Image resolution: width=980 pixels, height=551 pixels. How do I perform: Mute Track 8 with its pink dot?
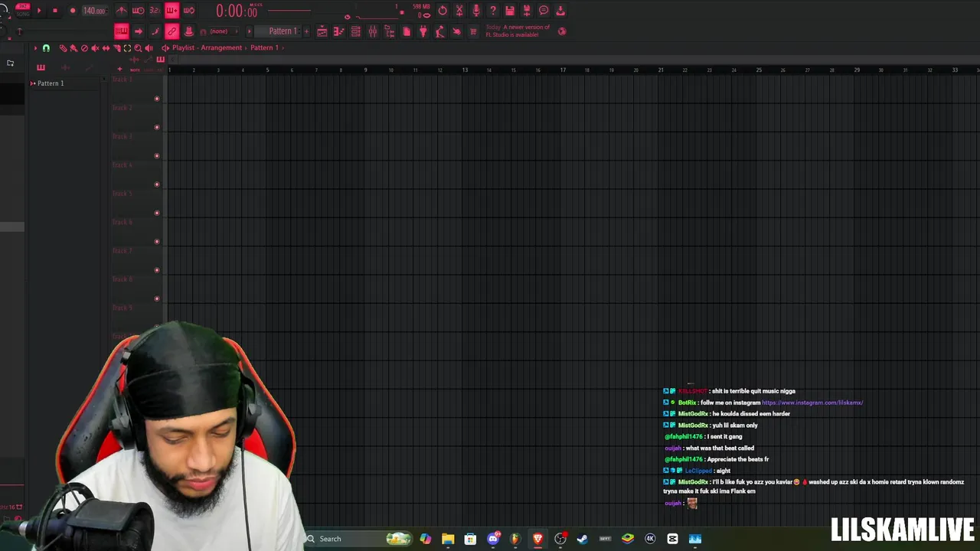point(157,298)
